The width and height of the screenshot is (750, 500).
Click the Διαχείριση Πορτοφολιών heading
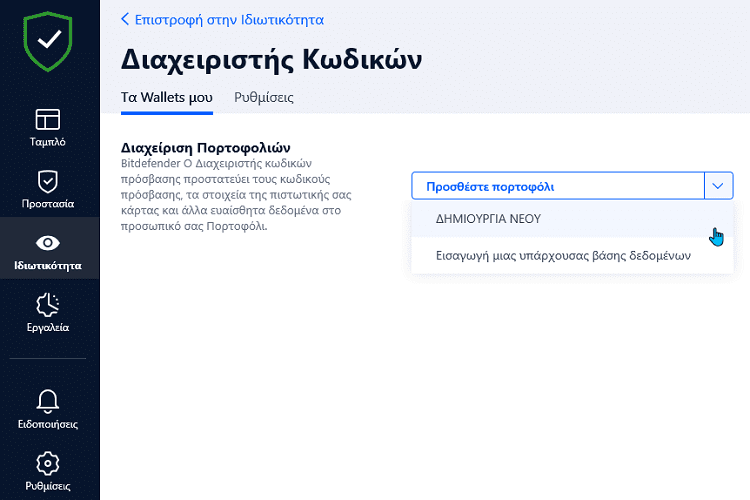[205, 147]
